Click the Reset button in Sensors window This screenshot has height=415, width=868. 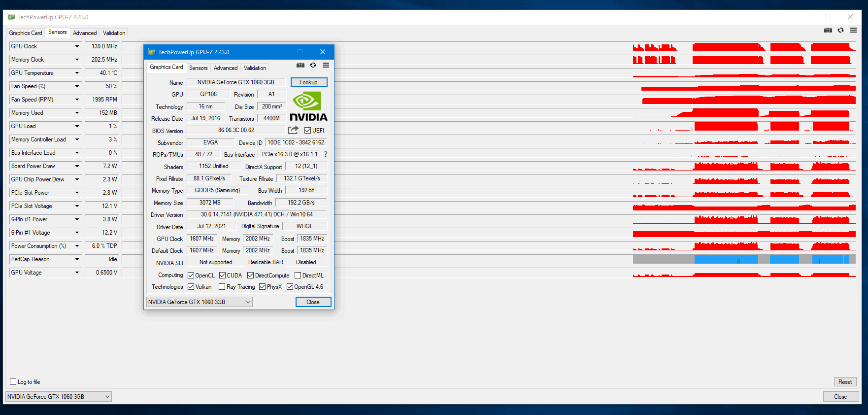coord(845,382)
